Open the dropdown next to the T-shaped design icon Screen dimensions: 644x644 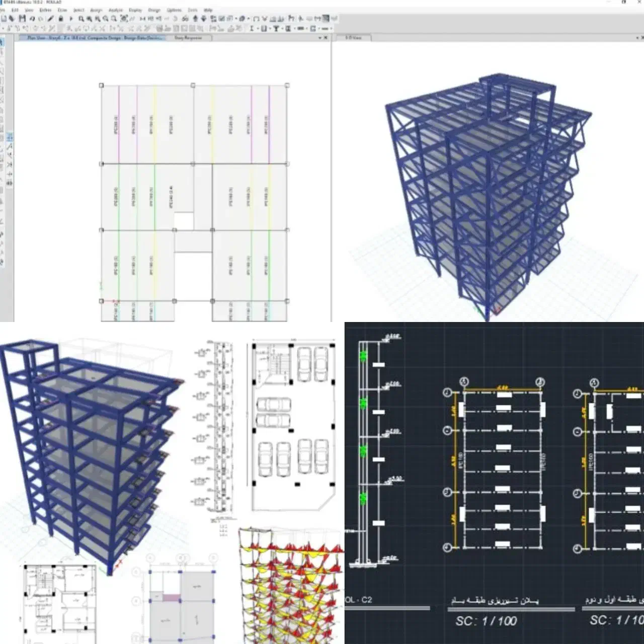(x=282, y=29)
